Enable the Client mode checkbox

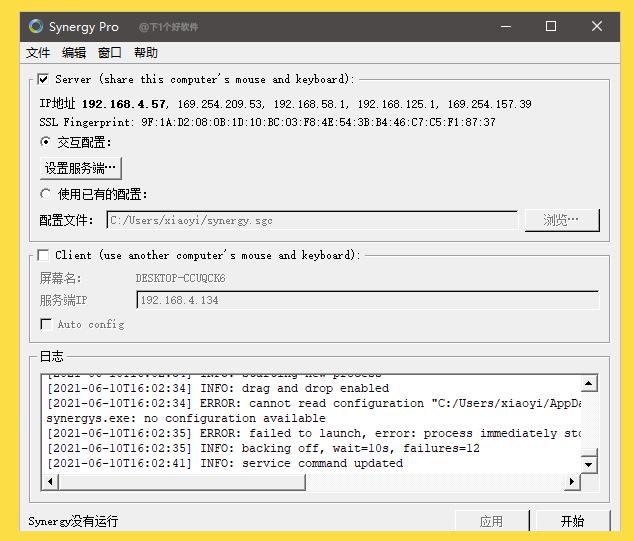coord(43,255)
